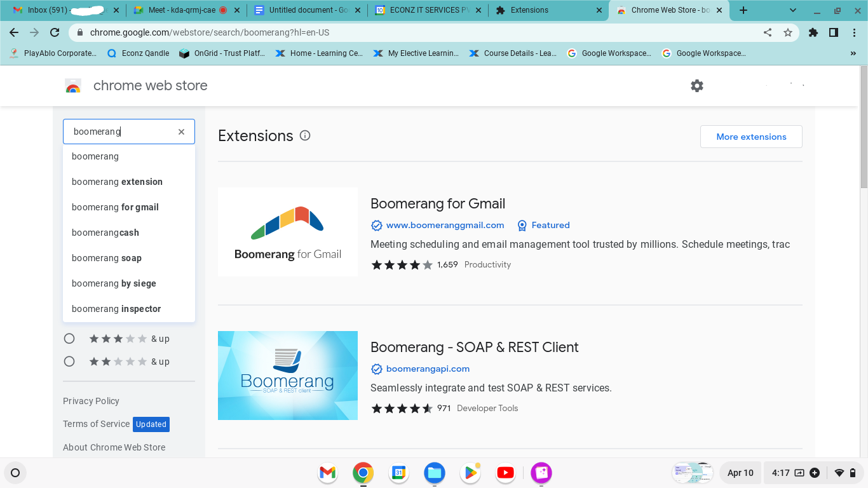This screenshot has height=488, width=868.
Task: Click the Boomerang SOAP & REST thumbnail image
Action: point(288,376)
